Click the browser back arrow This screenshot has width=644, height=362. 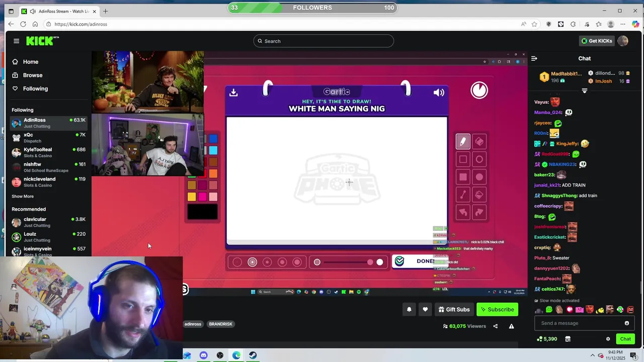click(11, 24)
